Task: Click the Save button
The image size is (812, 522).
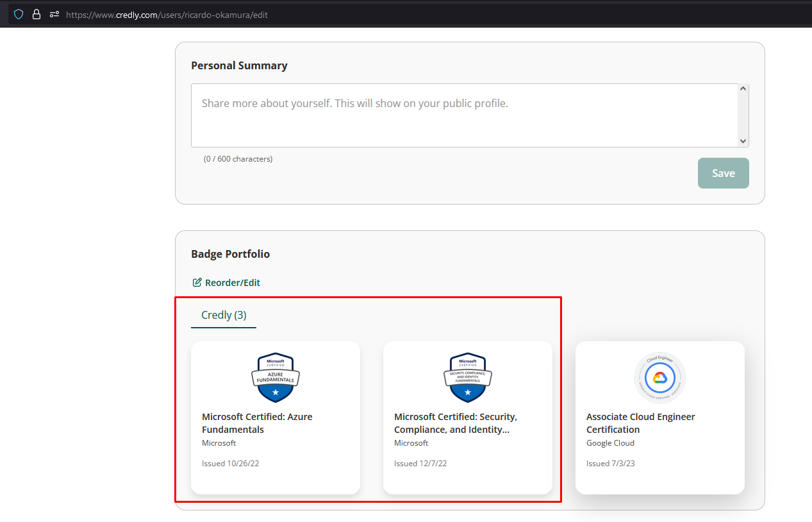Action: tap(724, 173)
